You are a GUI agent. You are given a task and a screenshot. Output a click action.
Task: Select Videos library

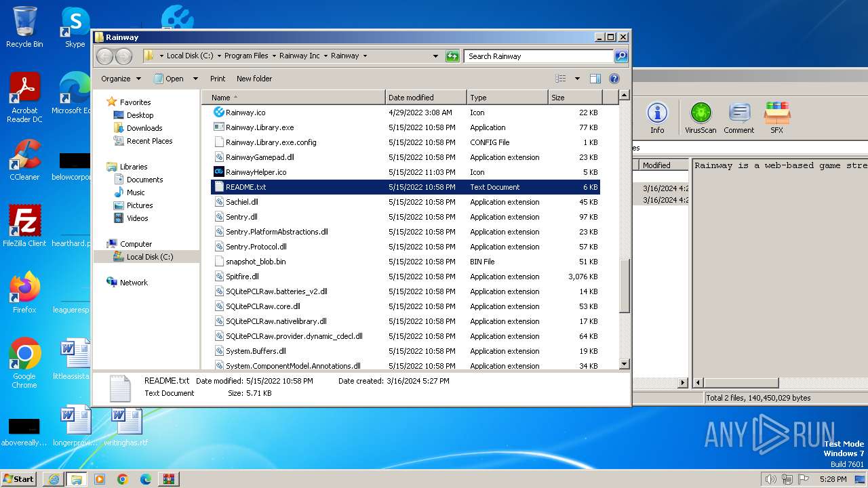(137, 218)
